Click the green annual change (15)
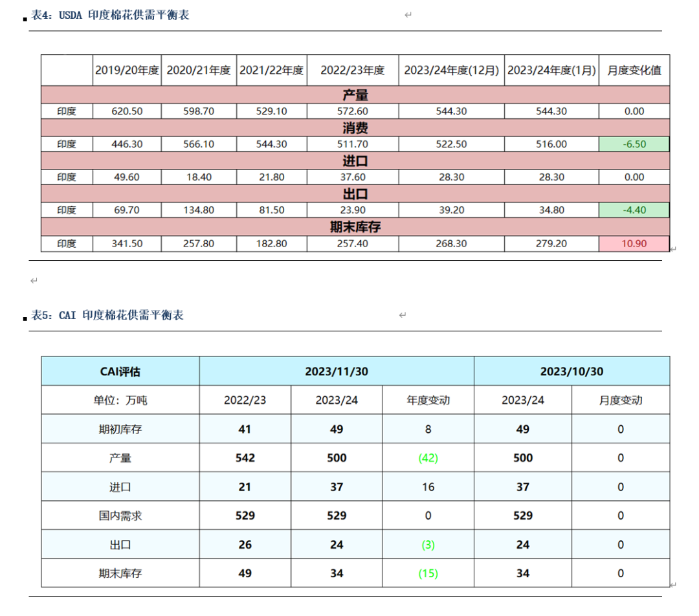Image resolution: width=699 pixels, height=616 pixels. coord(428,573)
